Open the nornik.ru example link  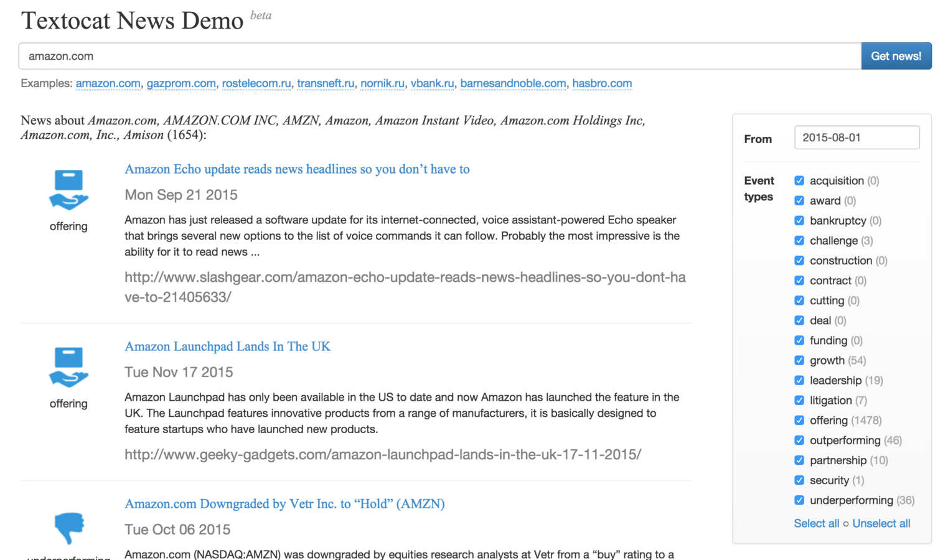pyautogui.click(x=382, y=83)
